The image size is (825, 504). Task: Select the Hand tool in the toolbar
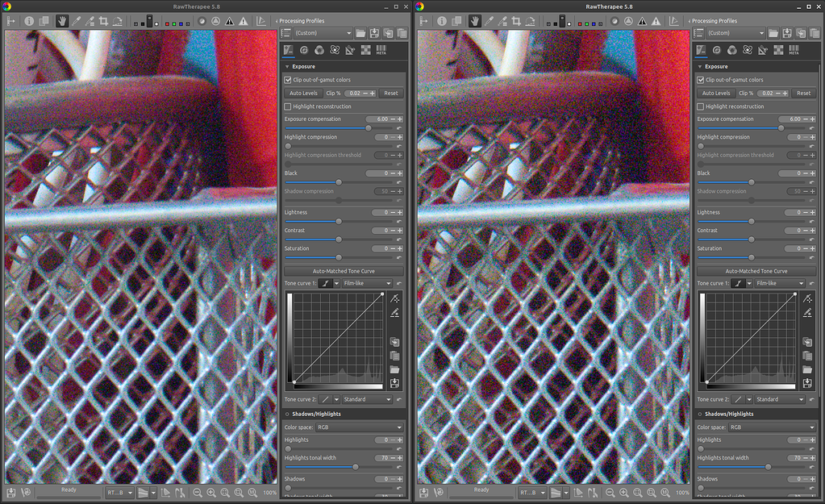(63, 20)
